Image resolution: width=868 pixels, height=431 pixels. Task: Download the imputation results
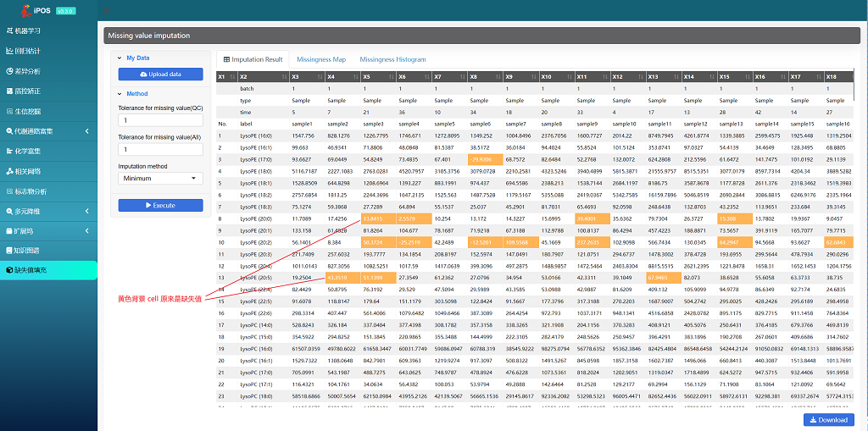[828, 419]
